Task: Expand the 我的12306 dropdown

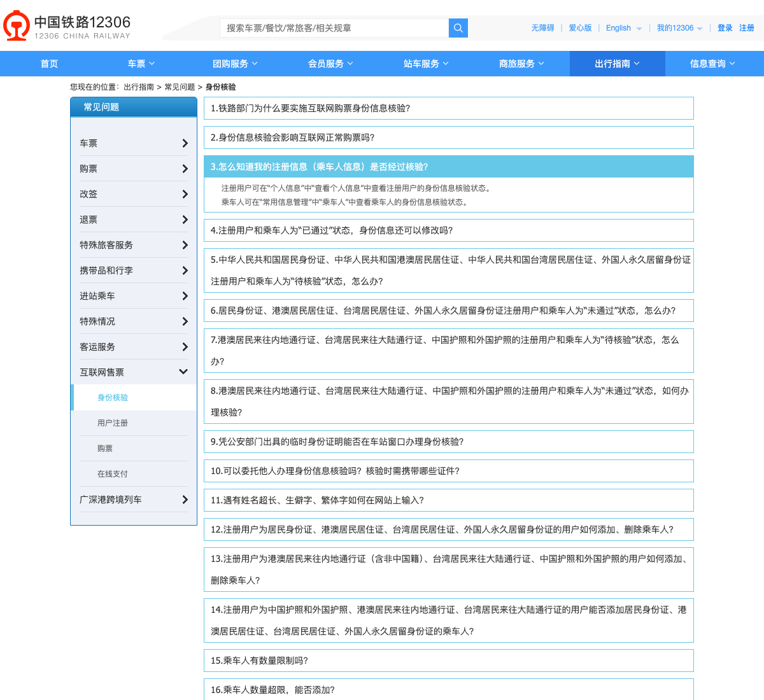Action: coord(679,28)
